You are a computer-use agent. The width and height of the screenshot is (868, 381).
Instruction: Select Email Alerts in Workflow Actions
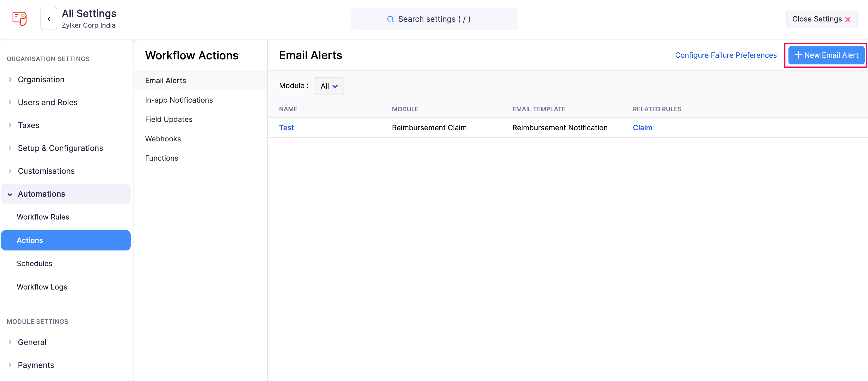tap(200, 81)
